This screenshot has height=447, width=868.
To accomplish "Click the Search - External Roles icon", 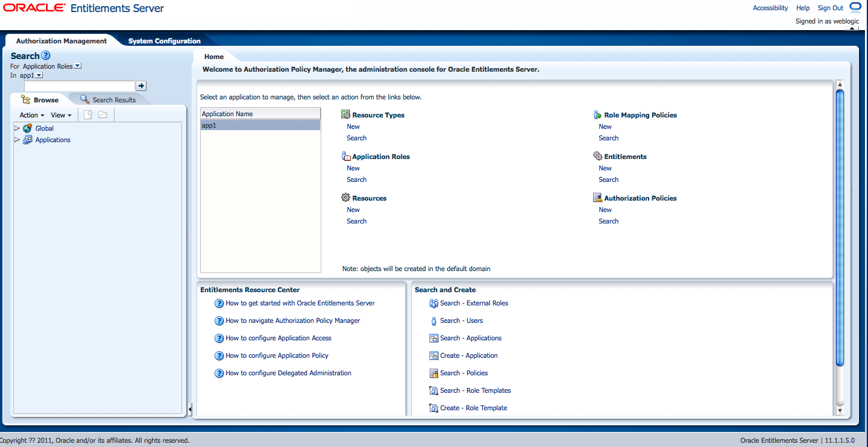I will click(x=433, y=303).
